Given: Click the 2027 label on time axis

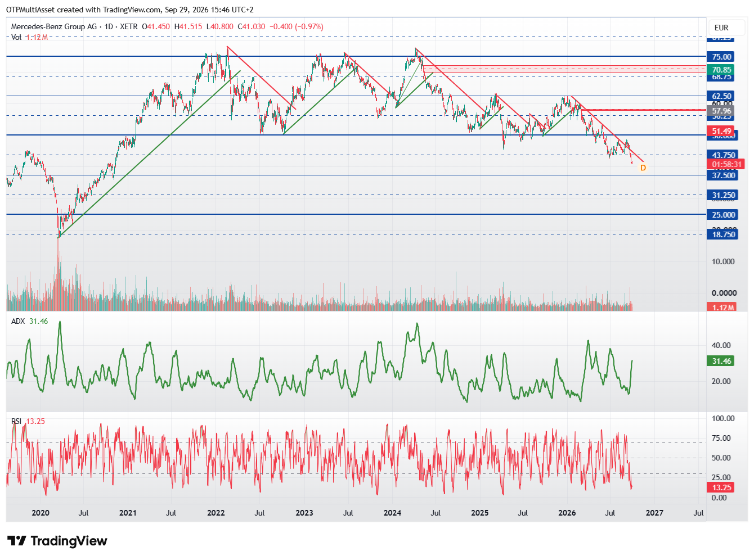Looking at the screenshot, I should point(654,513).
